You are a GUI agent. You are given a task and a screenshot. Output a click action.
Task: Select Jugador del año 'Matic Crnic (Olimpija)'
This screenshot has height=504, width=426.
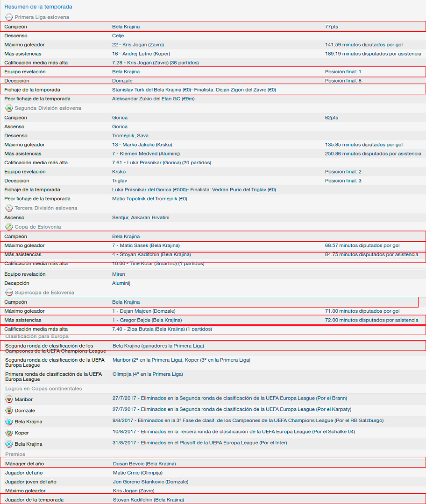pyautogui.click(x=138, y=473)
